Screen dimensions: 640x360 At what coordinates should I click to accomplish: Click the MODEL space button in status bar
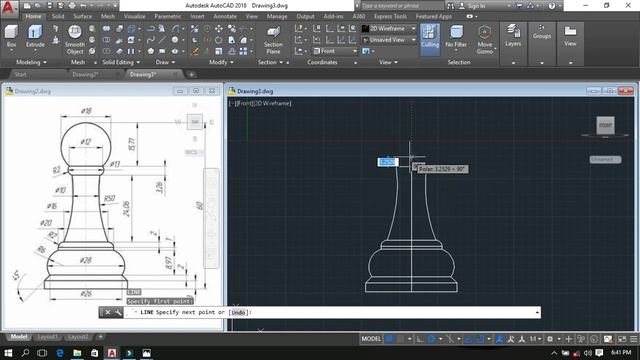point(371,339)
